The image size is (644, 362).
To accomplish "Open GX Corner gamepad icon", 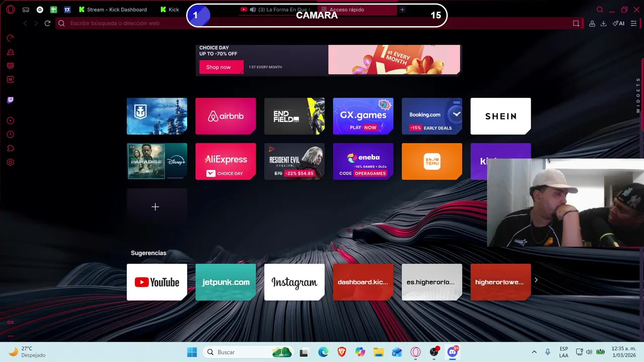I will click(x=26, y=10).
